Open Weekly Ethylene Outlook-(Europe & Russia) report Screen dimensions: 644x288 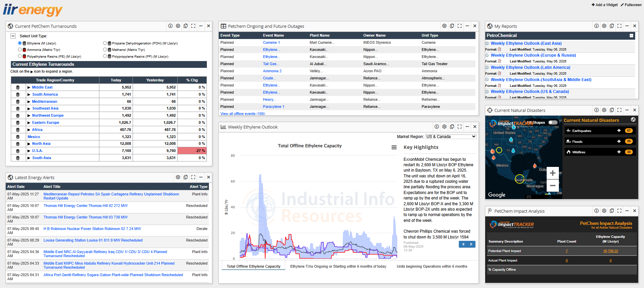[533, 55]
